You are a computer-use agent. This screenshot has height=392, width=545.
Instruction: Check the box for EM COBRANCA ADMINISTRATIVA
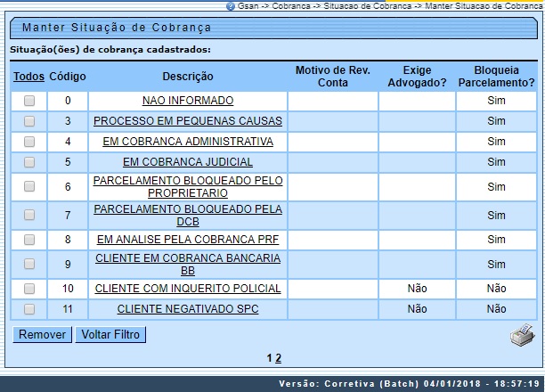point(29,142)
